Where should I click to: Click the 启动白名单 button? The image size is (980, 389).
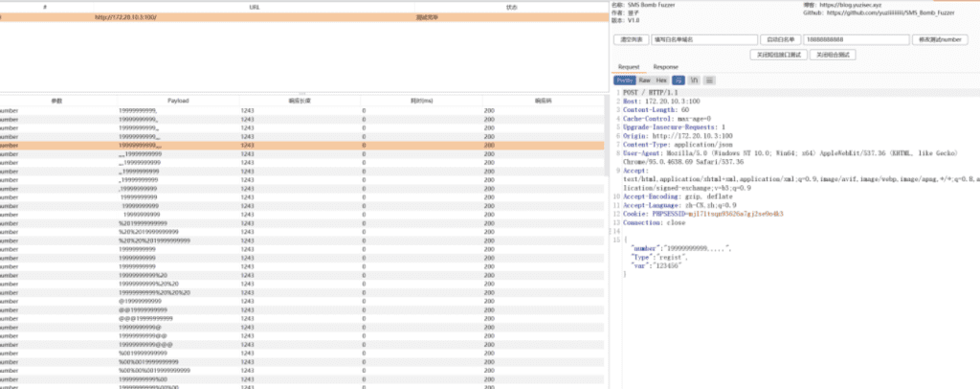click(781, 39)
